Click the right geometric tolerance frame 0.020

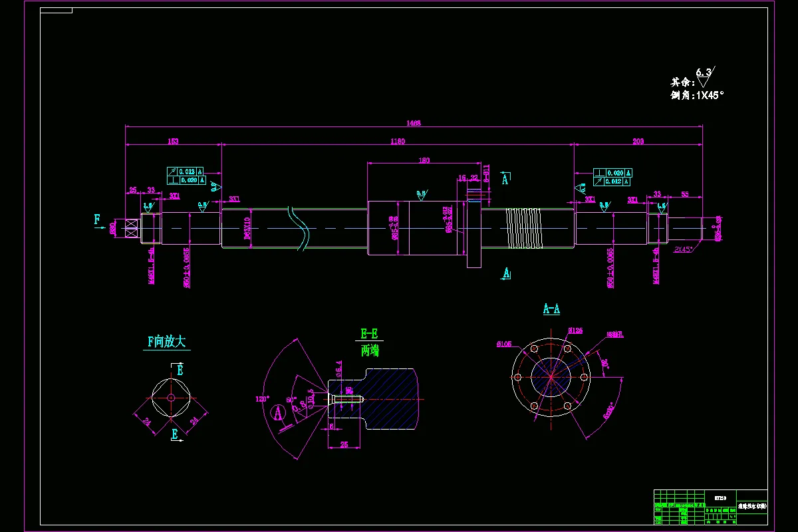(612, 173)
